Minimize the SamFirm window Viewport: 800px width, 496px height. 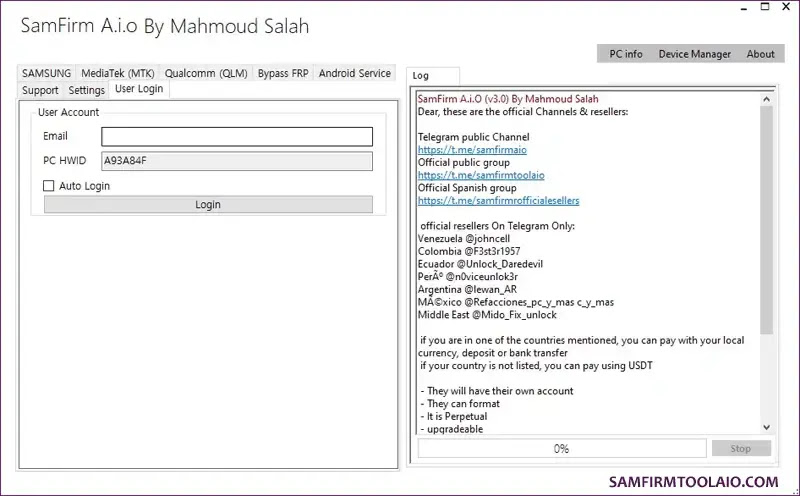pos(744,7)
